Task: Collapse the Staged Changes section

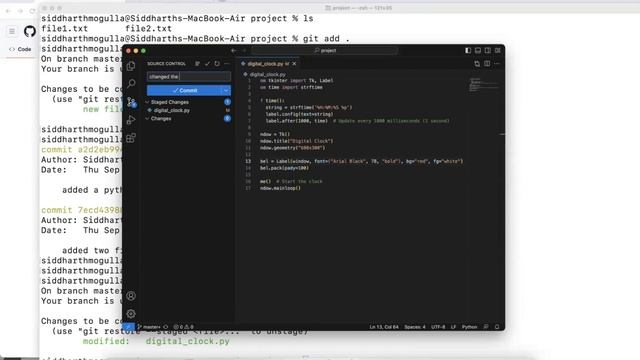Action: pos(147,102)
